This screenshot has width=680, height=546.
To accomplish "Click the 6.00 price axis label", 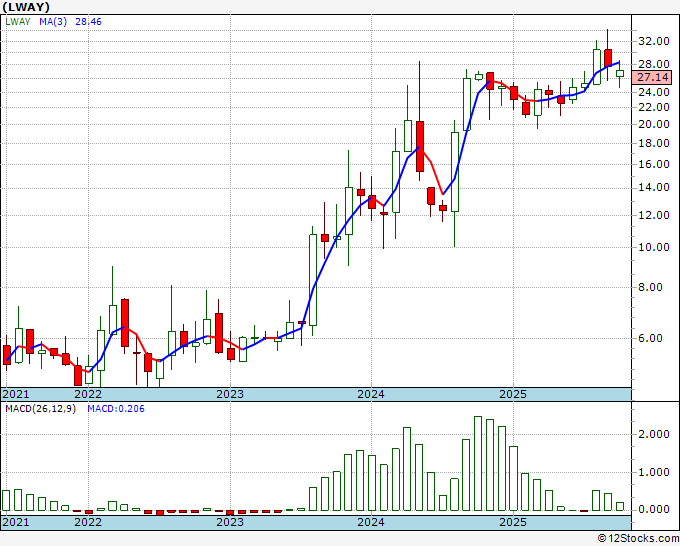I will pos(655,338).
